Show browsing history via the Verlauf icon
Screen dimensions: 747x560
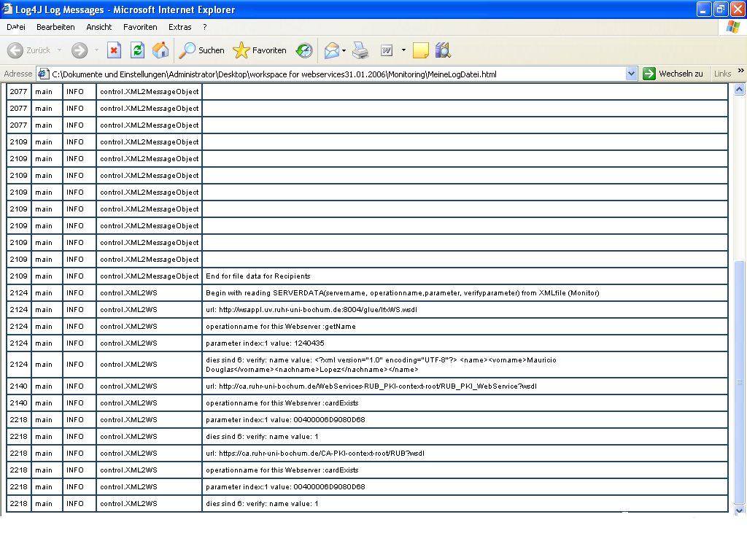click(304, 50)
